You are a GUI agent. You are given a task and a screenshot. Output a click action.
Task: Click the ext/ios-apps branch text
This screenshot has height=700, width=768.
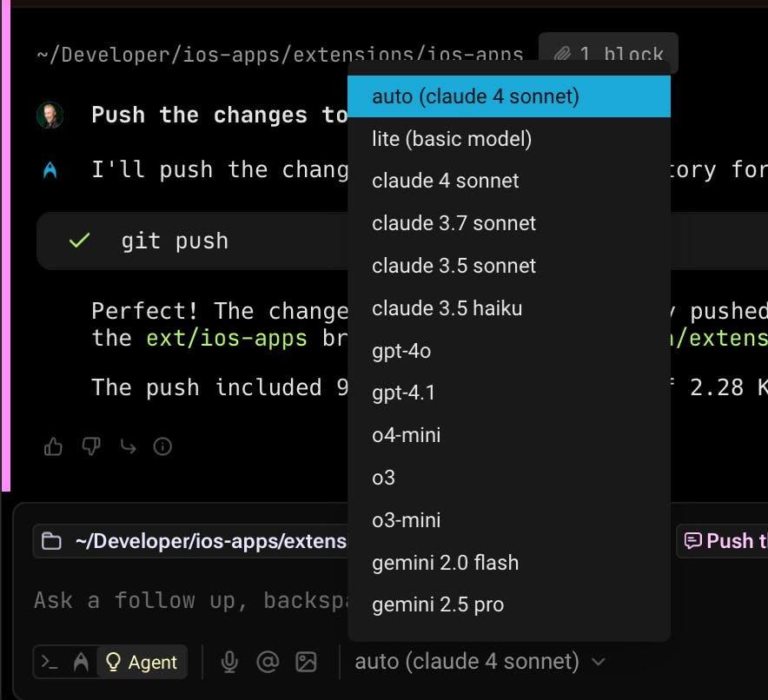(227, 338)
